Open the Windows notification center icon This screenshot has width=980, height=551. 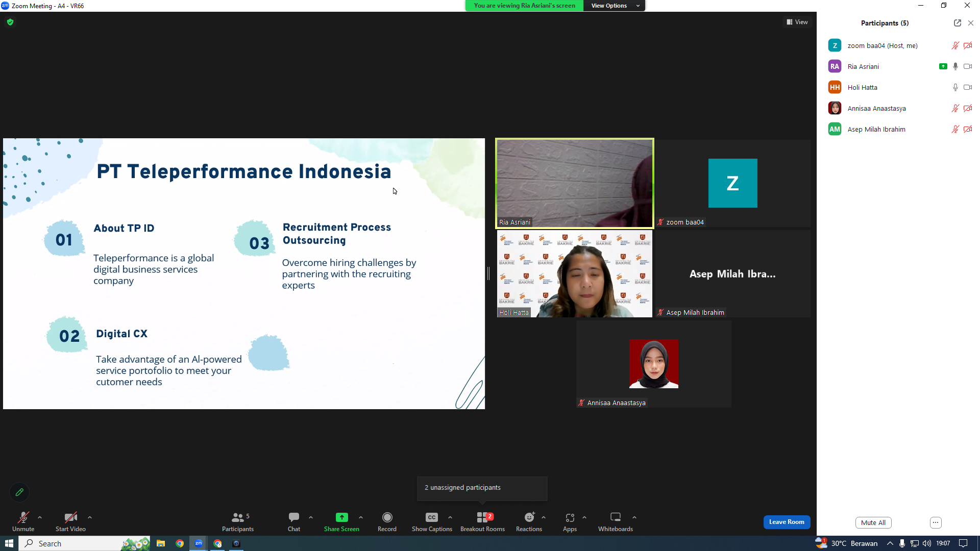[963, 543]
